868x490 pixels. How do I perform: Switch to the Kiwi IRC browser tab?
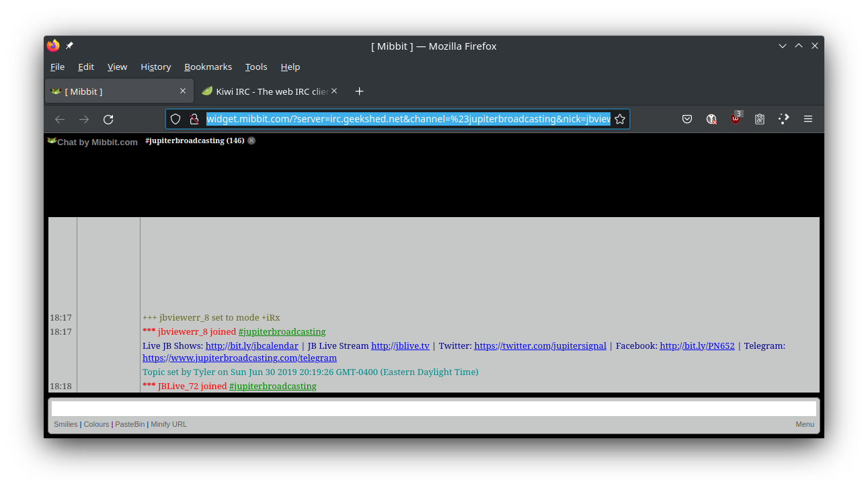click(x=269, y=91)
